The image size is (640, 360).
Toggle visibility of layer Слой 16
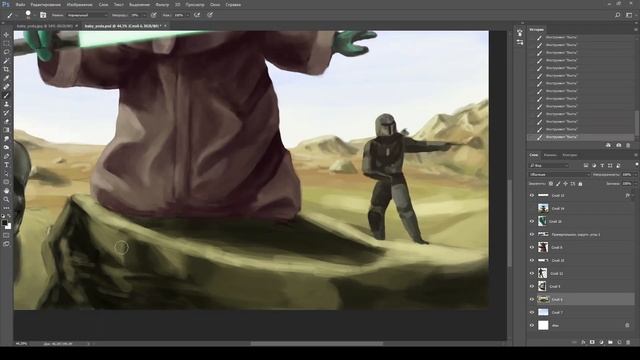pyautogui.click(x=532, y=221)
